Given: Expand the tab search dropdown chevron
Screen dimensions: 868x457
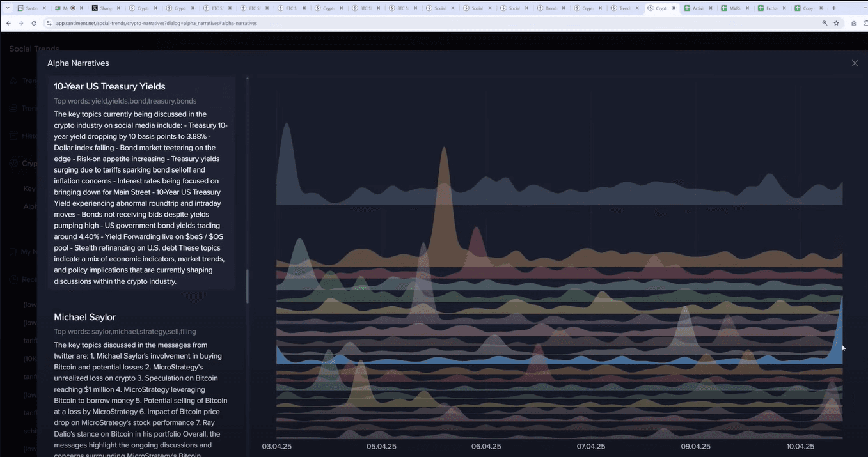Looking at the screenshot, I should coord(8,8).
